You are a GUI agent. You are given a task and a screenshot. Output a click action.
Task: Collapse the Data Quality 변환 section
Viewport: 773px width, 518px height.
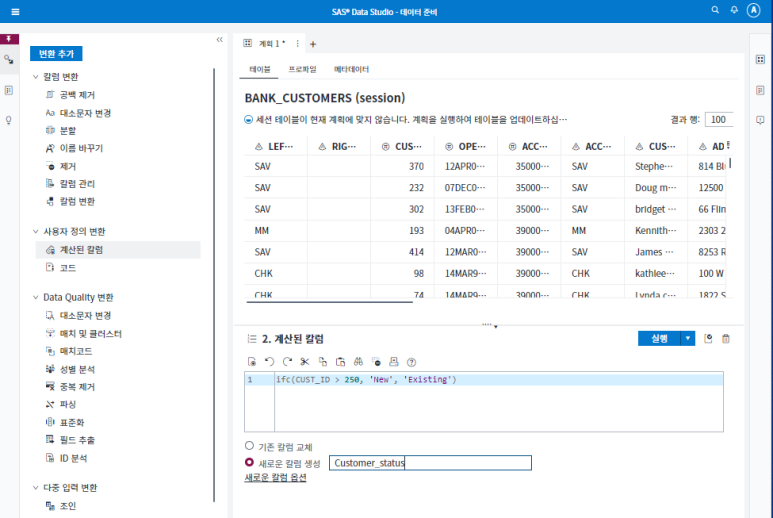pos(36,297)
